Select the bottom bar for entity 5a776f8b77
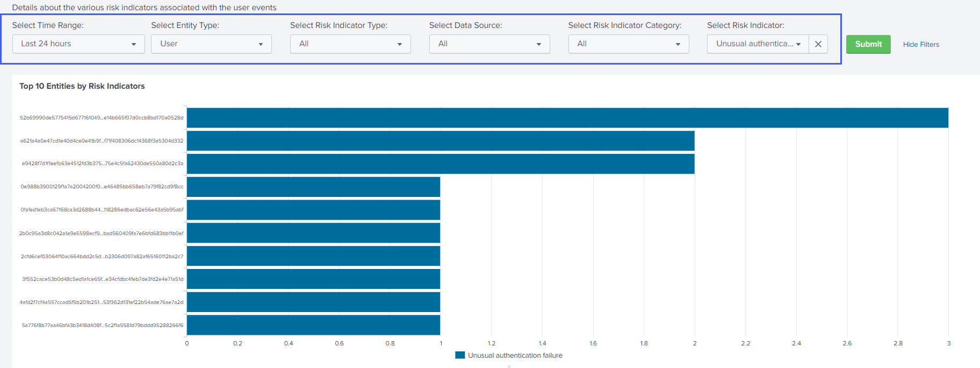 (313, 325)
